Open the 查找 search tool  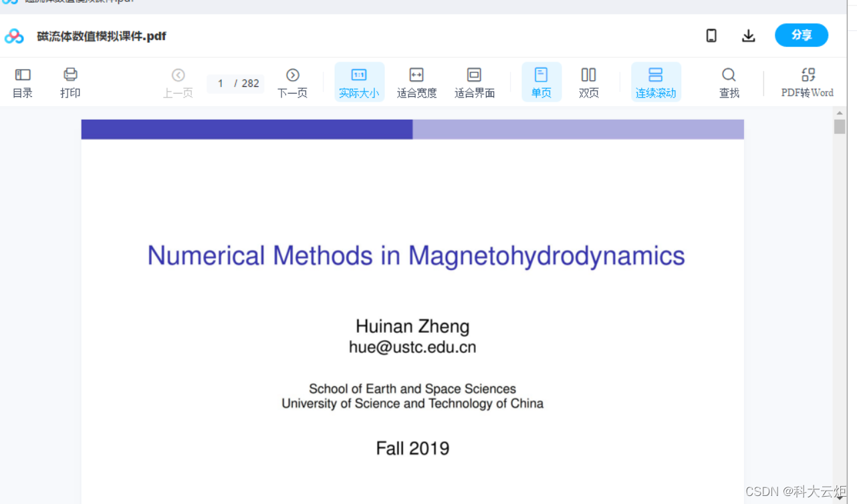(x=729, y=84)
